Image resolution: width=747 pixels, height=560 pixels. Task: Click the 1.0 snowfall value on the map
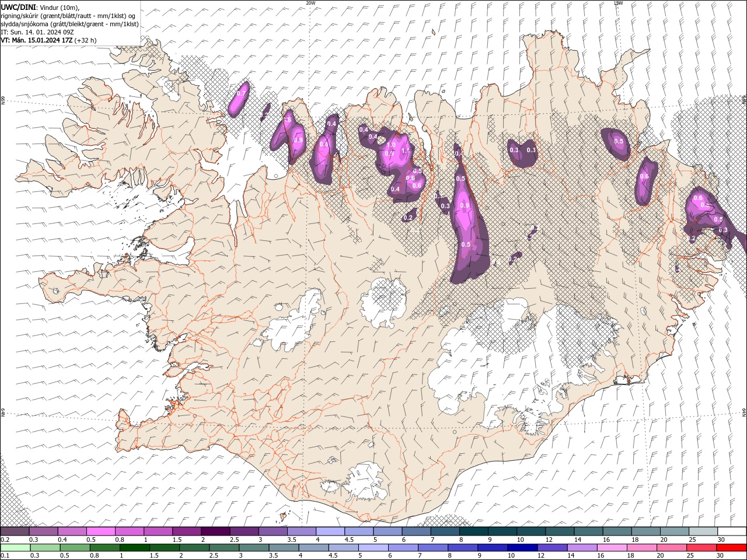coord(392,145)
